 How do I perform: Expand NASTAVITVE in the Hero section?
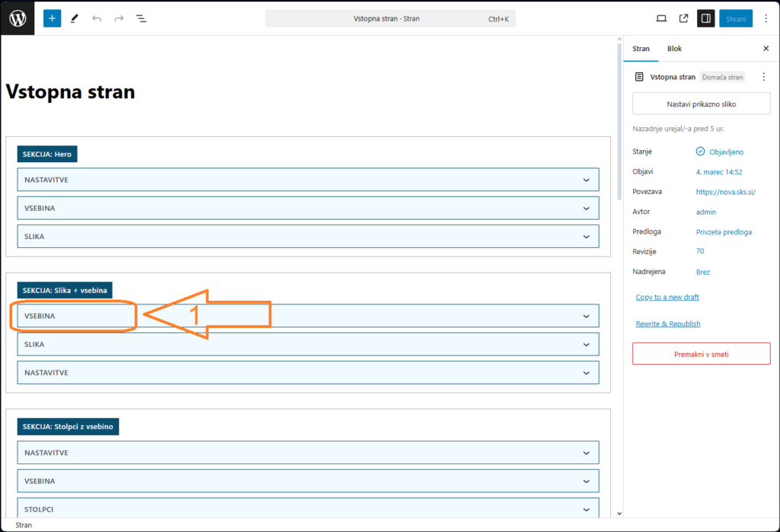pos(308,180)
